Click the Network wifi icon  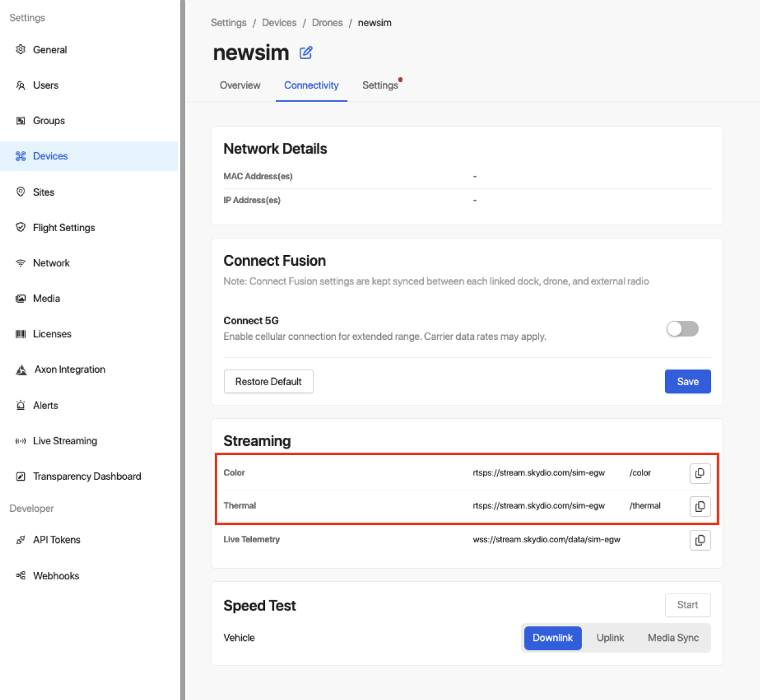[21, 263]
